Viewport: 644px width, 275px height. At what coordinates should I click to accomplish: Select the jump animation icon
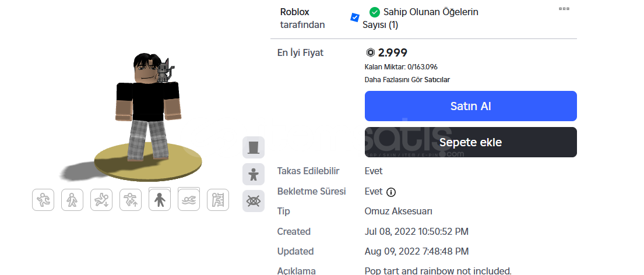point(131,200)
